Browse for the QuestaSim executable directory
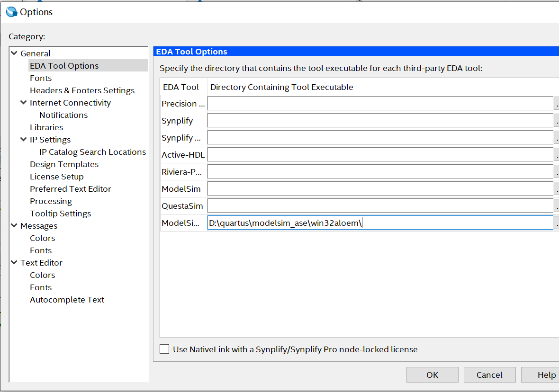The image size is (559, 392). coord(557,205)
